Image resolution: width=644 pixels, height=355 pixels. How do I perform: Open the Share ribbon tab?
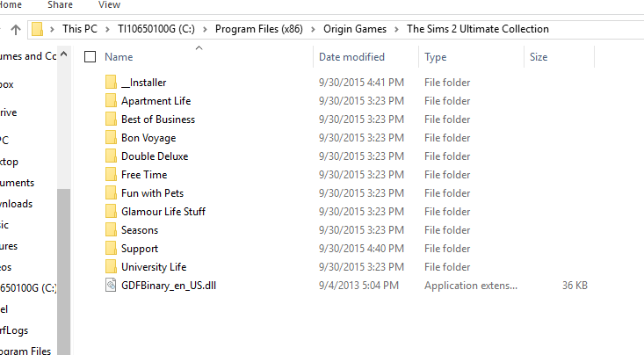[60, 5]
